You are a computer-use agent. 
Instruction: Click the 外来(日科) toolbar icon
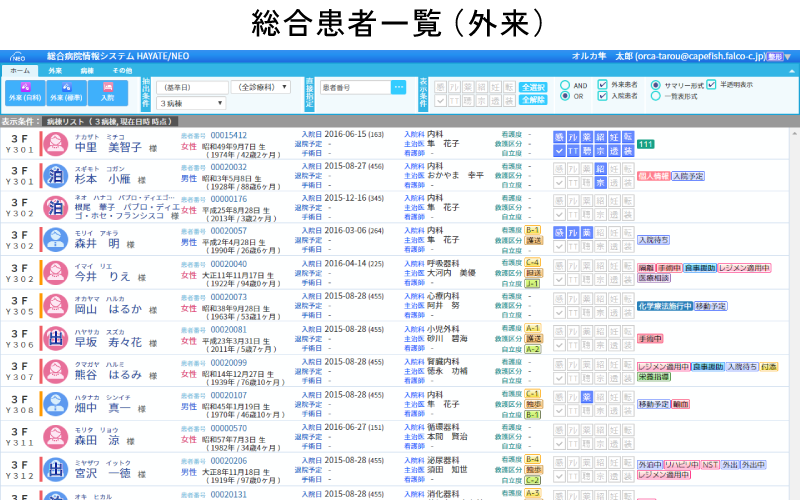(24, 92)
